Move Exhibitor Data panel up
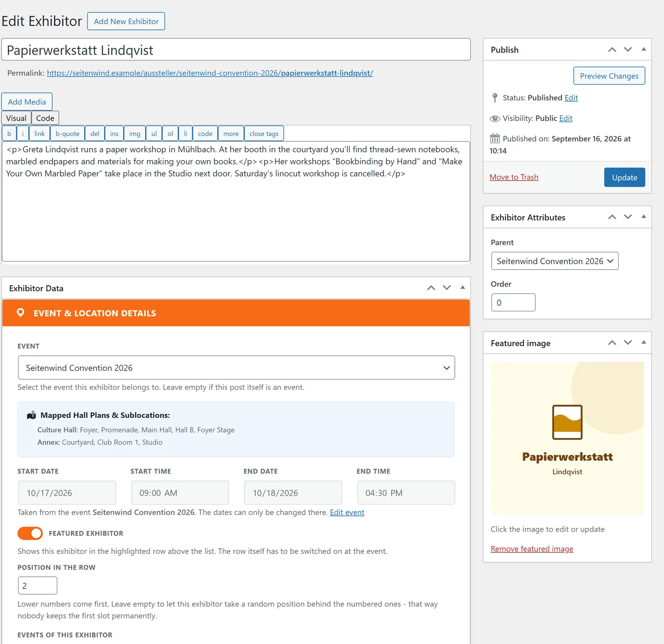The height and width of the screenshot is (644, 664). click(431, 288)
